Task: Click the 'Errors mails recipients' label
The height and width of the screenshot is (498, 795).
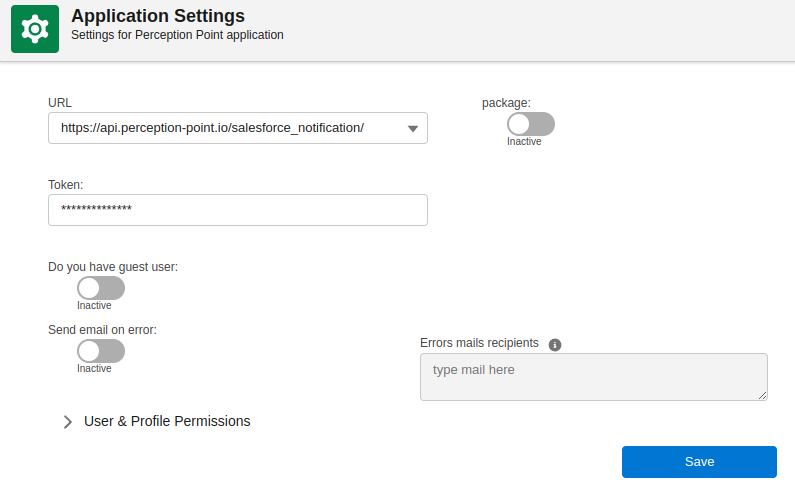Action: click(479, 343)
